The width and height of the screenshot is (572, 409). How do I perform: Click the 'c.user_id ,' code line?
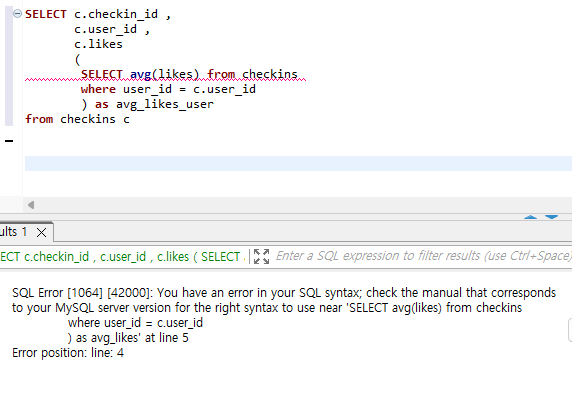point(112,29)
